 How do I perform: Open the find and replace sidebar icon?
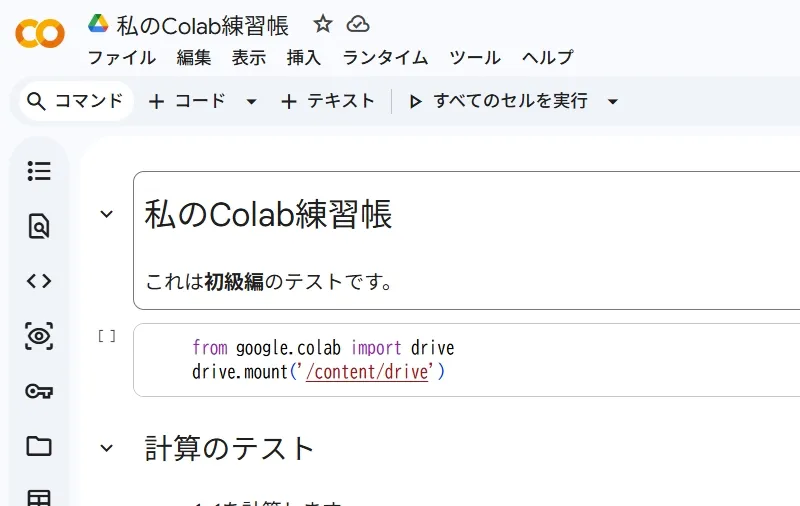(x=39, y=226)
